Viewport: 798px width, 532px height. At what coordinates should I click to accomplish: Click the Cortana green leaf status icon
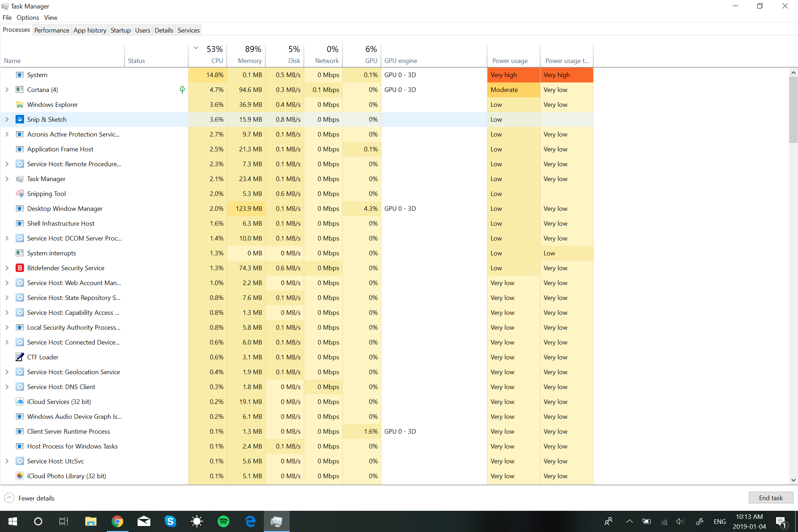point(182,90)
